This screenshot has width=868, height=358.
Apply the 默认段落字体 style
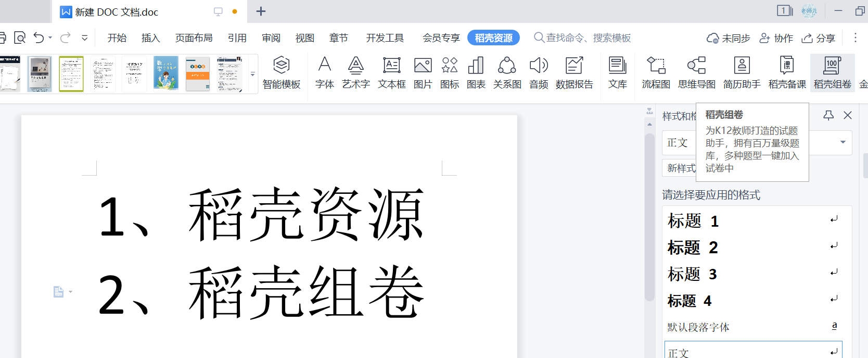coord(752,327)
